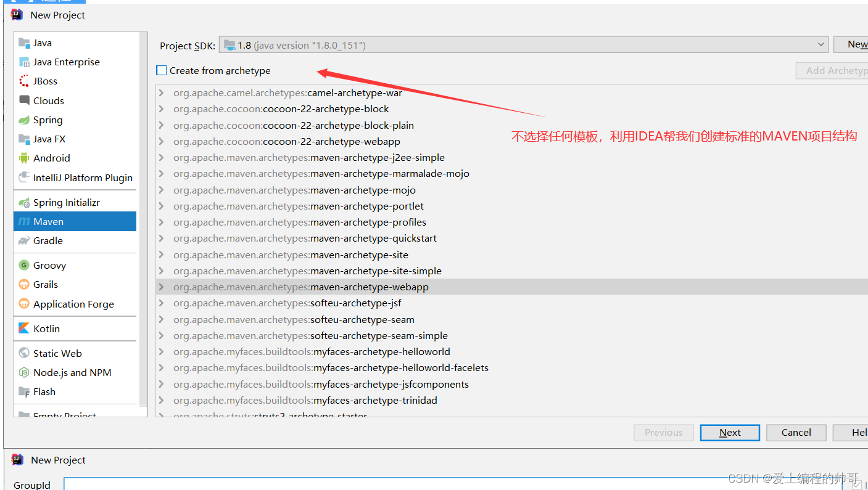This screenshot has height=490, width=868.
Task: Select Kotlin project type label
Action: pos(46,329)
